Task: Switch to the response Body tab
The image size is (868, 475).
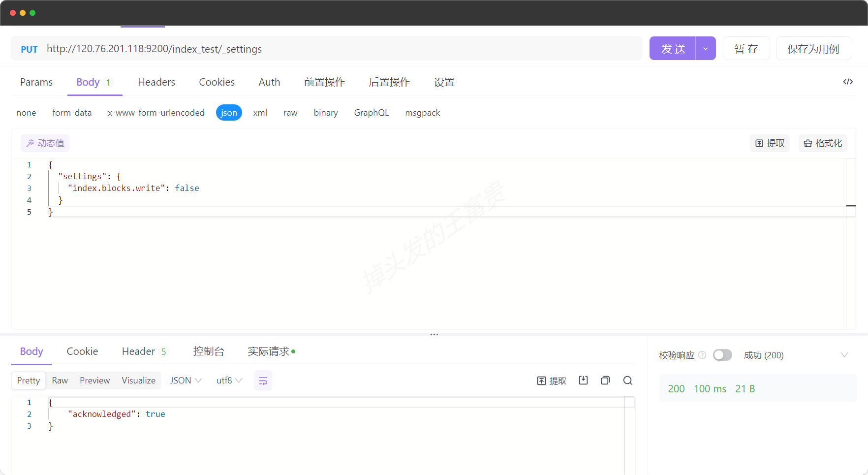Action: click(x=31, y=351)
